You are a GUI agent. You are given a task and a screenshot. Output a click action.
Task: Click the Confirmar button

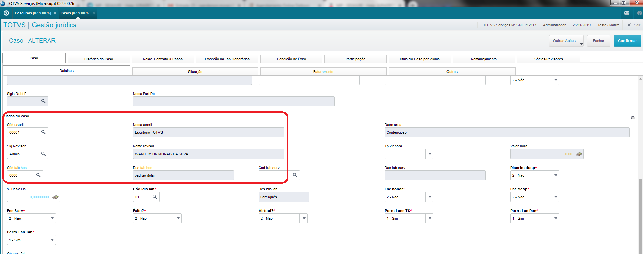(627, 41)
